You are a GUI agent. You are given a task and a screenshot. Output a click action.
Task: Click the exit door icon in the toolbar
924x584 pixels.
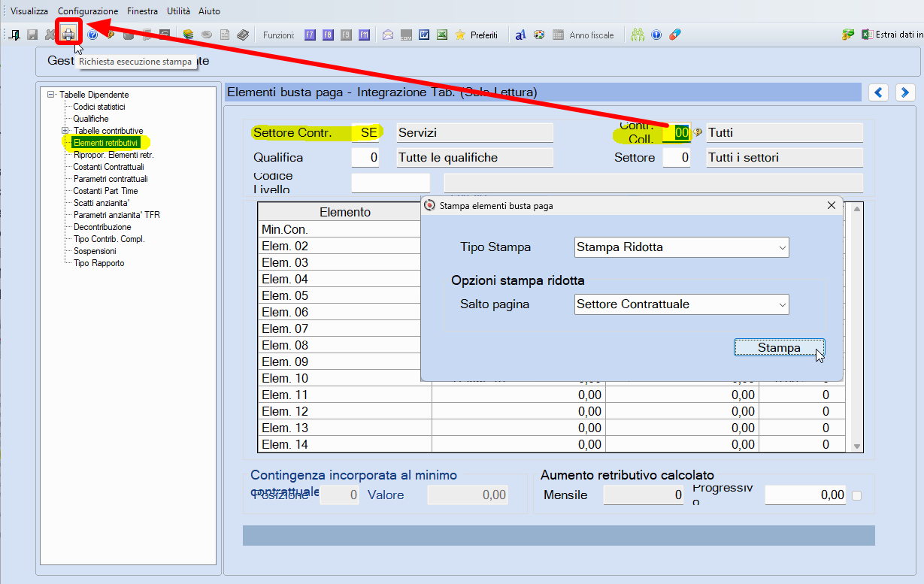click(x=15, y=35)
